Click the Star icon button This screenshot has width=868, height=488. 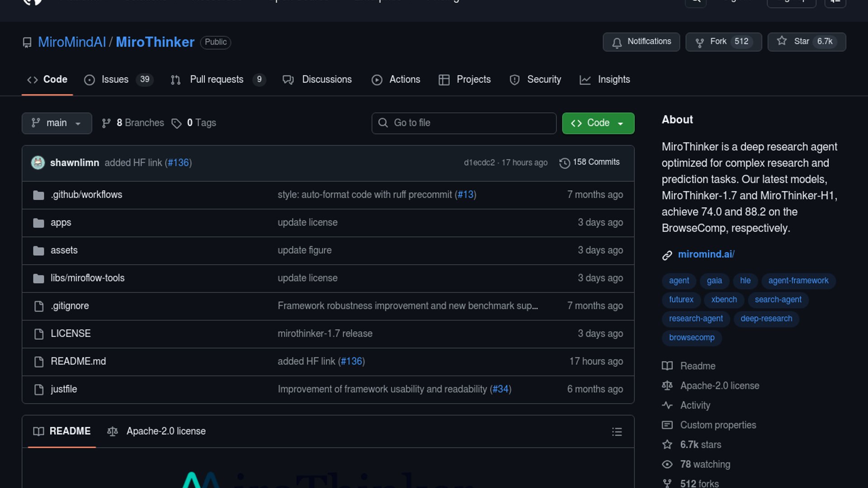[782, 42]
